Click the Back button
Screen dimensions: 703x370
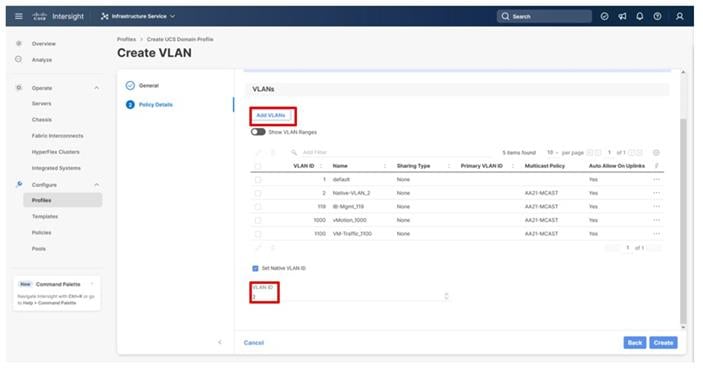635,343
